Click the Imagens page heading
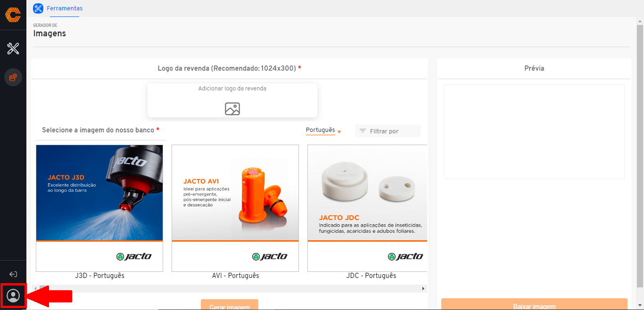Screen dimensions: 644x310 [x=50, y=33]
